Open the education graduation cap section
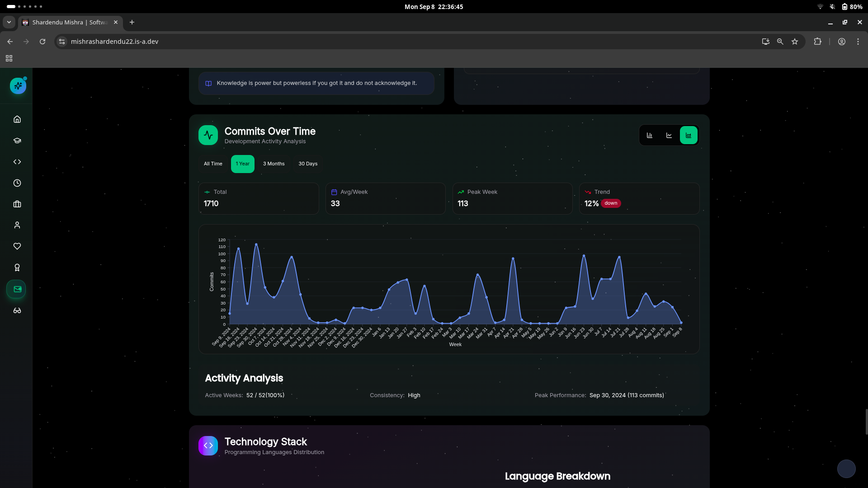The image size is (868, 488). pos(17,141)
